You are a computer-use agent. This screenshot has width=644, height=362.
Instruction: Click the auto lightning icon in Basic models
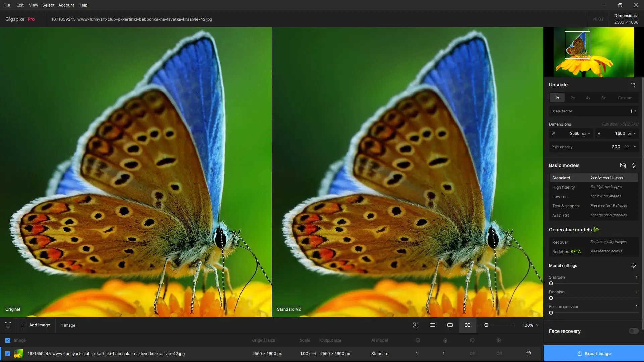[633, 165]
